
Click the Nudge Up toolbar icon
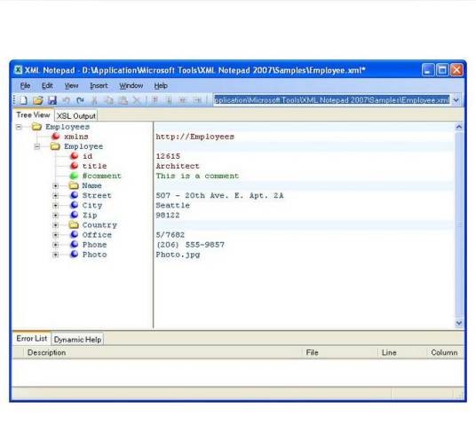[x=155, y=100]
